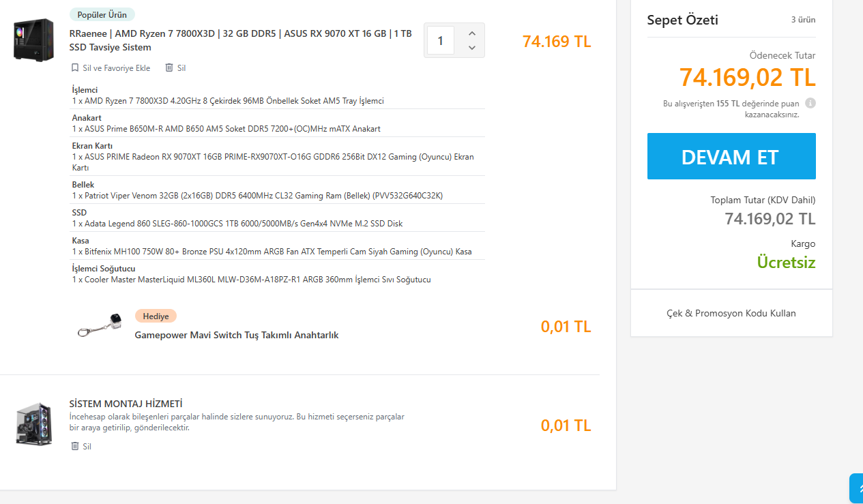Click the info icon beside the puan text
863x504 pixels.
pyautogui.click(x=810, y=104)
